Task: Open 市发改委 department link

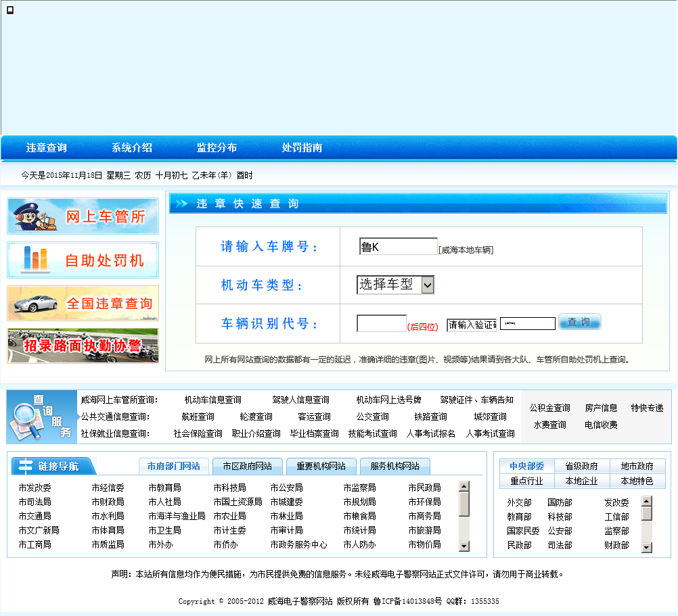Action: (x=35, y=488)
